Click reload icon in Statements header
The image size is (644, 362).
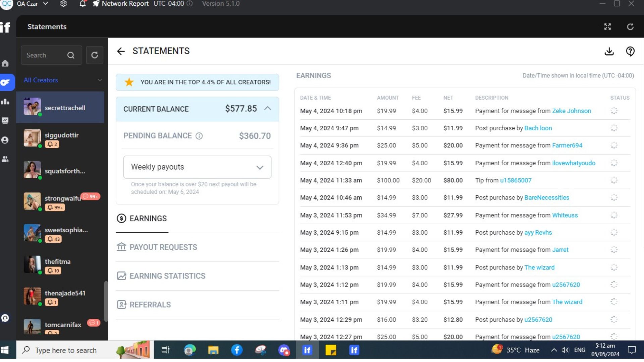630,27
